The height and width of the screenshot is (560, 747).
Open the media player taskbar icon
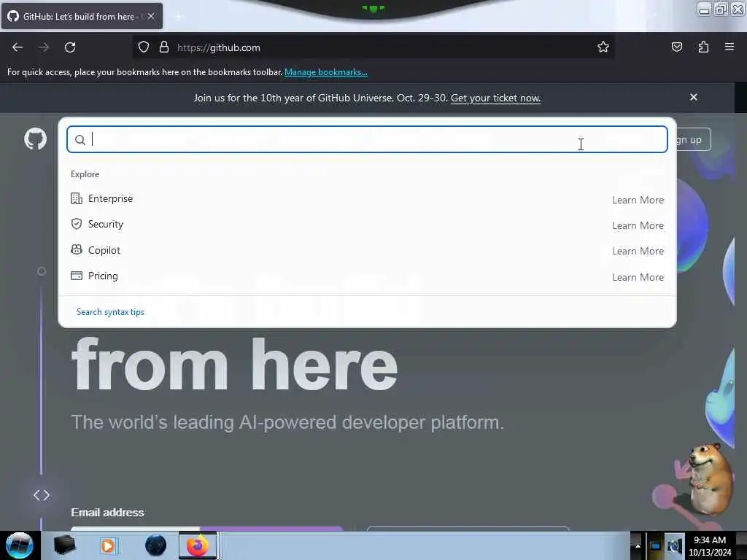[x=108, y=545]
